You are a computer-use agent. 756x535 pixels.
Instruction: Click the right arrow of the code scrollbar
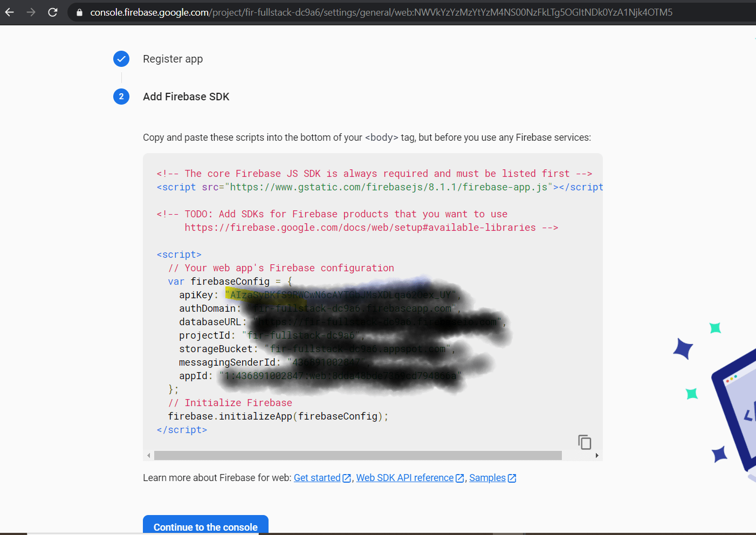tap(597, 455)
